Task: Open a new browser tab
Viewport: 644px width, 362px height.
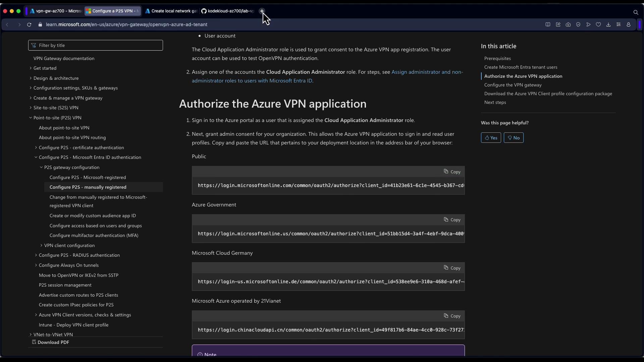Action: 262,11
